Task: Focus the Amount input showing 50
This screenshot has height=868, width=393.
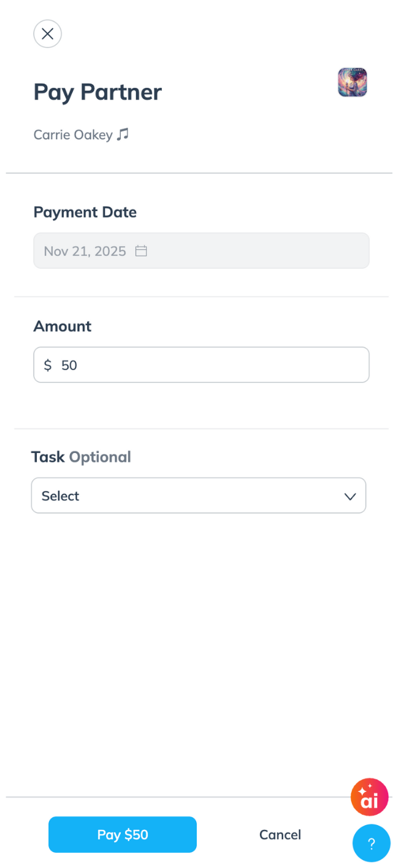Action: pyautogui.click(x=208, y=365)
